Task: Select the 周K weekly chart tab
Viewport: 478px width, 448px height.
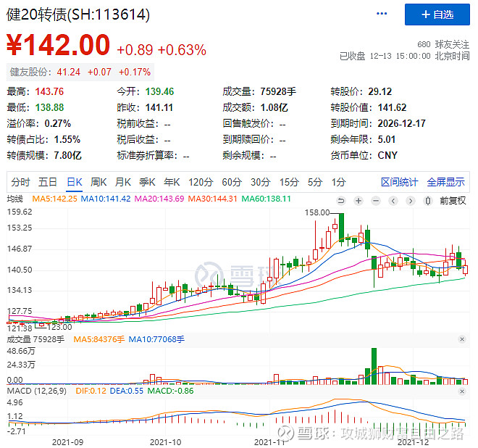Action: [x=98, y=182]
